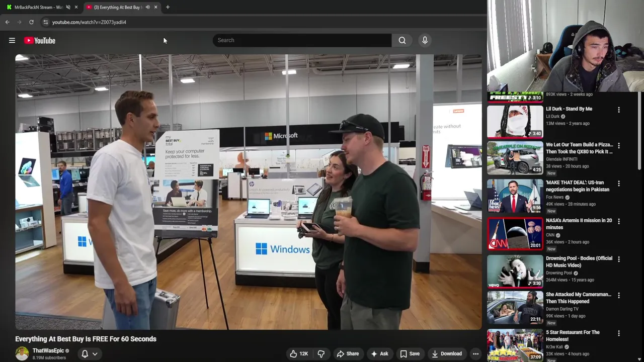Open options menu for Drowning Pool video

[x=619, y=259]
